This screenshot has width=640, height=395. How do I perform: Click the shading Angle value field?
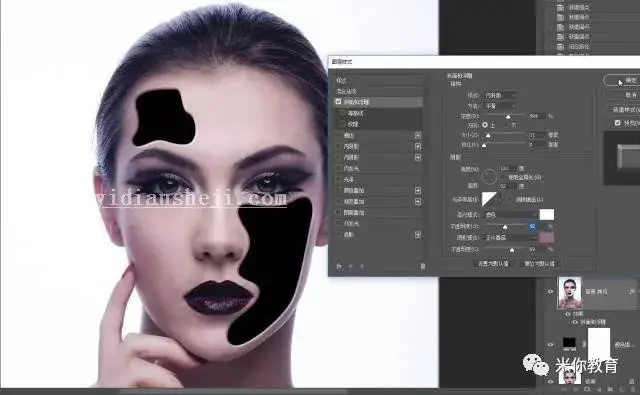pyautogui.click(x=508, y=168)
